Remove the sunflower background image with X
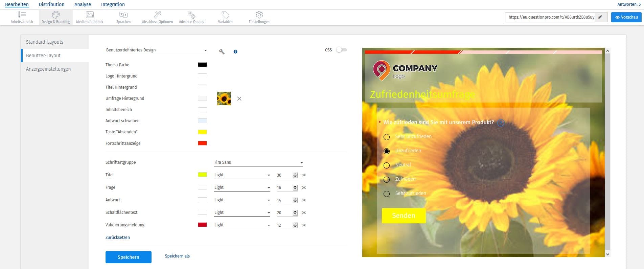Screen dimensions: 644x269 239,99
